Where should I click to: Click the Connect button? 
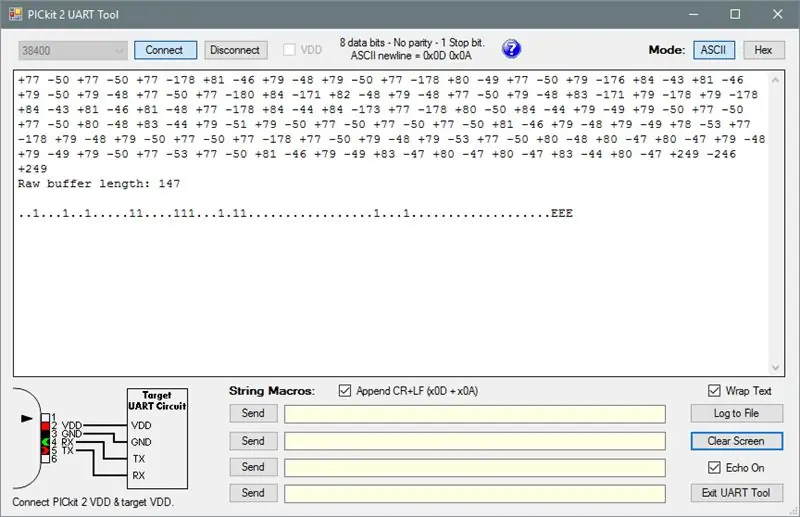pyautogui.click(x=165, y=50)
